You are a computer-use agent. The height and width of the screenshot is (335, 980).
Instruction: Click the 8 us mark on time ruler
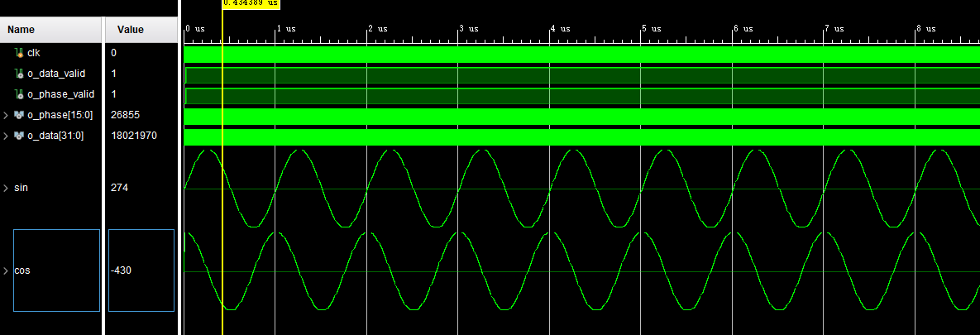point(926,29)
